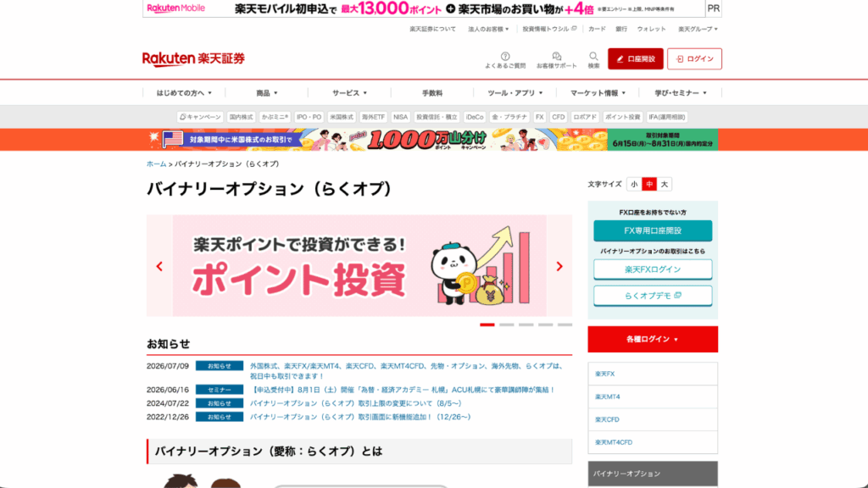
Task: Open the 銀行 link in top bar
Action: pyautogui.click(x=621, y=29)
